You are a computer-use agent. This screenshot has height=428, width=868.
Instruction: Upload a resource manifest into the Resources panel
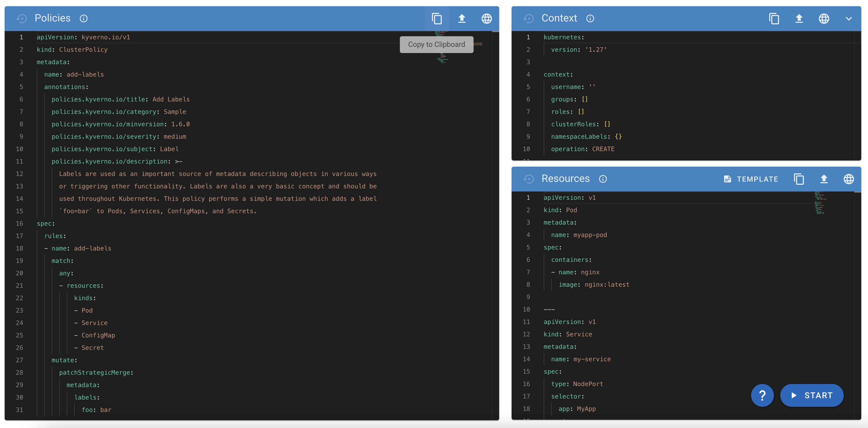pyautogui.click(x=824, y=179)
